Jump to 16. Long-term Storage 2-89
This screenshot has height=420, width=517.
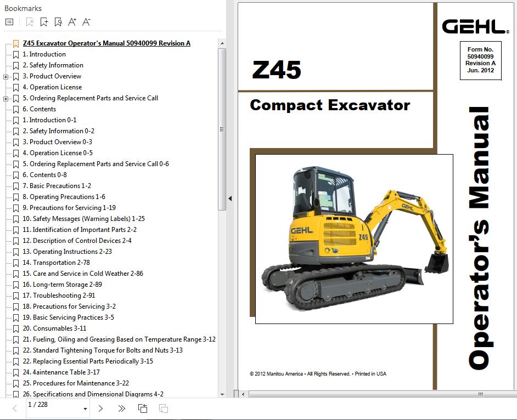63,285
